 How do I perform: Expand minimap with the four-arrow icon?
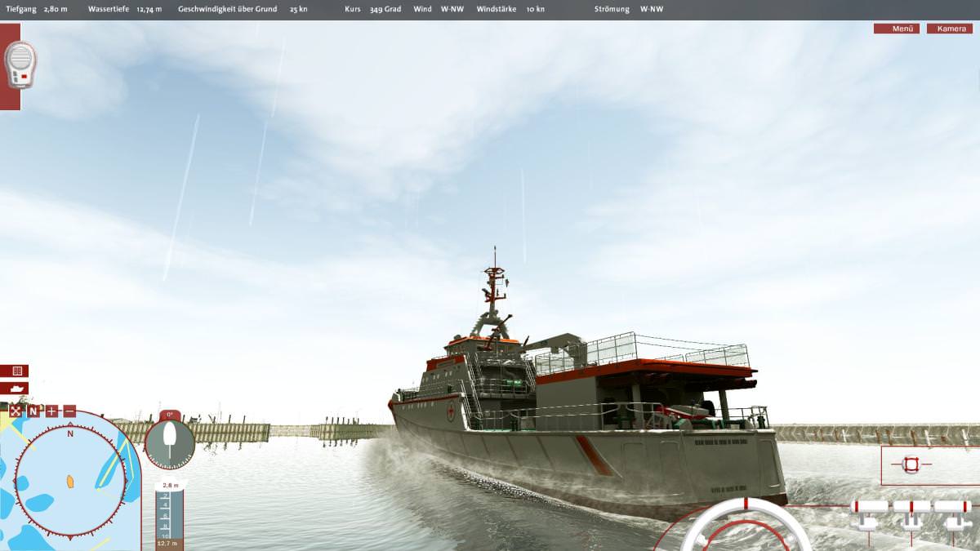[16, 411]
